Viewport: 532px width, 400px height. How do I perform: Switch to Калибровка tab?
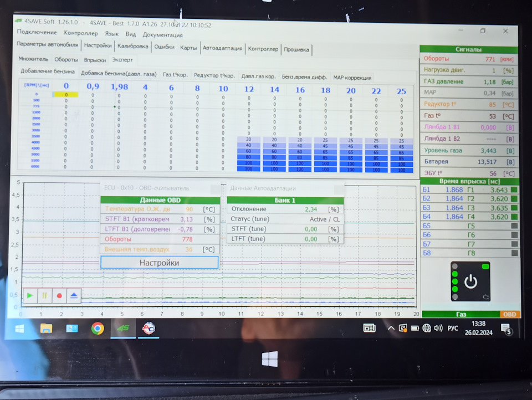click(x=132, y=46)
